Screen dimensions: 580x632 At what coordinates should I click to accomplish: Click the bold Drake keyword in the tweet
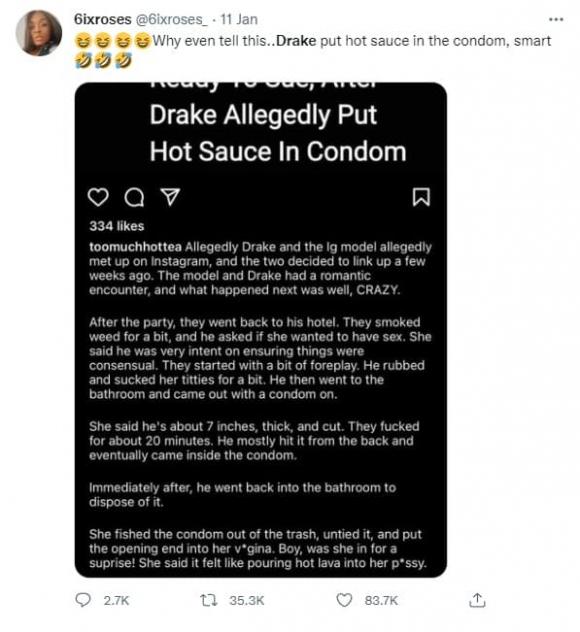tap(296, 41)
